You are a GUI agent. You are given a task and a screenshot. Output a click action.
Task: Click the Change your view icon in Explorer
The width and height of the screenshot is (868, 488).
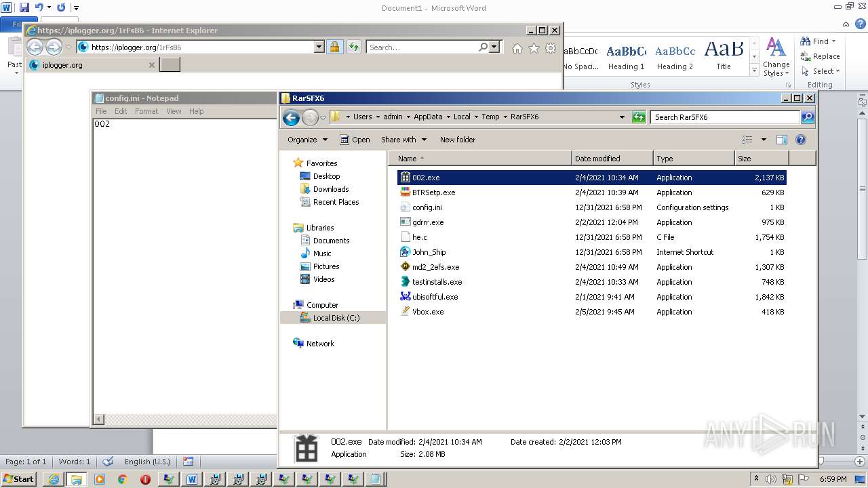click(x=747, y=140)
